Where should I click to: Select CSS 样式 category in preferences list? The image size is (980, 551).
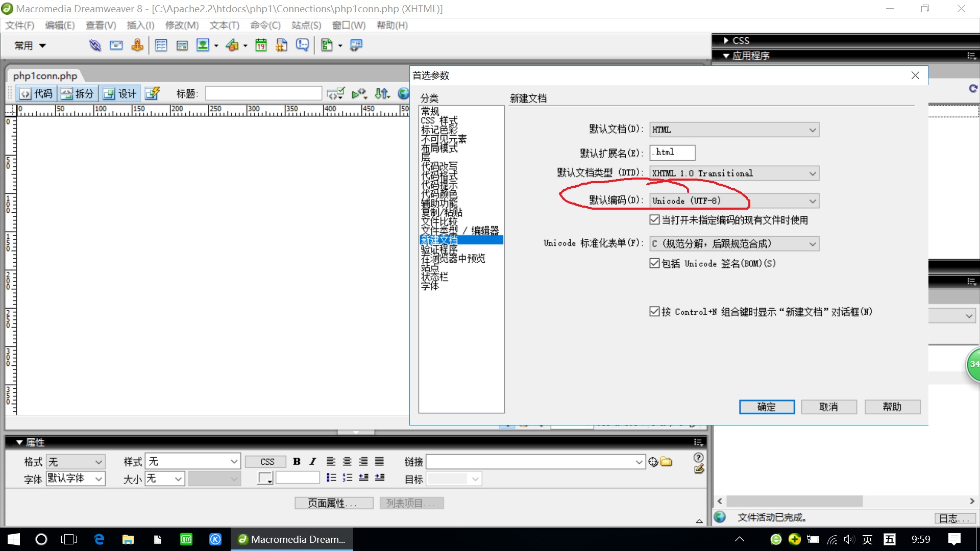click(439, 120)
